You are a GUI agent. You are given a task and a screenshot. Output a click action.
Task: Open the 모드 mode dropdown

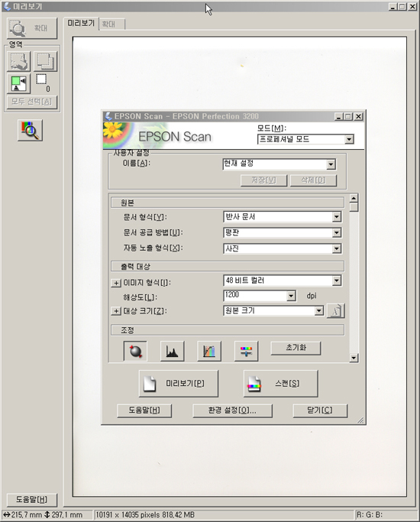(305, 139)
